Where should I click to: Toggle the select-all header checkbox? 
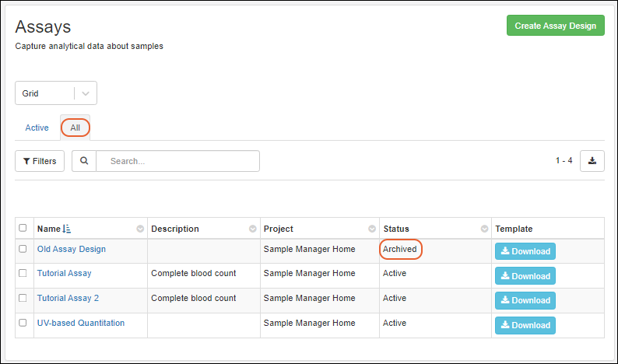[x=23, y=228]
